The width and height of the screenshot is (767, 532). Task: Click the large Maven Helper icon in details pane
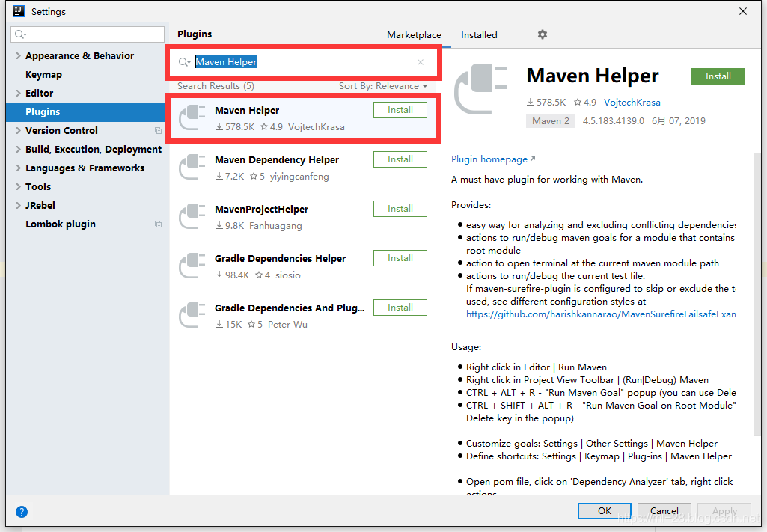pos(480,89)
